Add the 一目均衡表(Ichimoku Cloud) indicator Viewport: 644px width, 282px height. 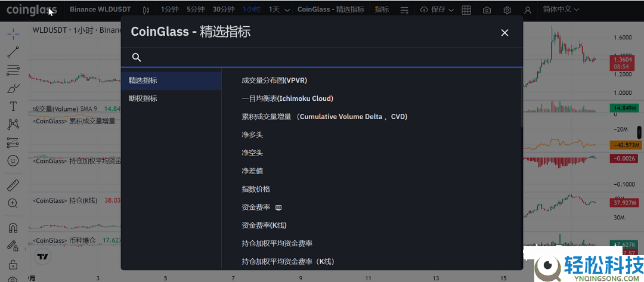[287, 98]
